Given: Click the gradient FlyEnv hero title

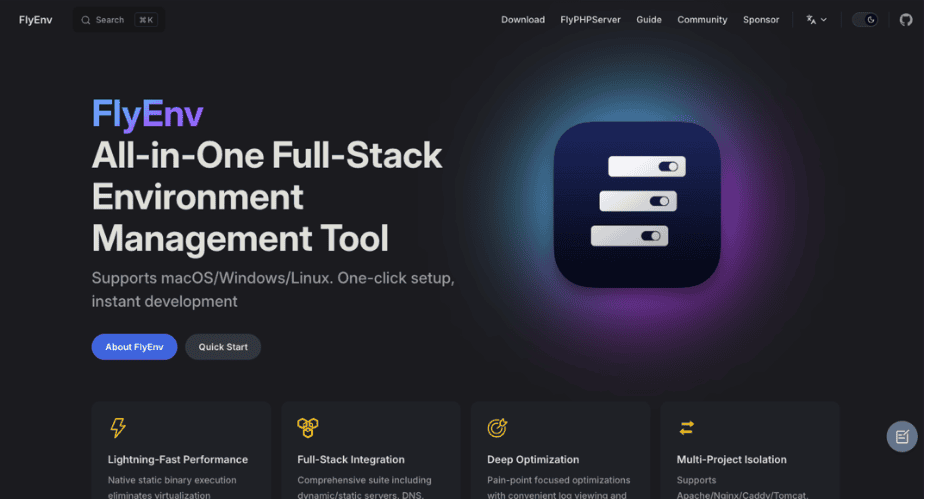Looking at the screenshot, I should 147,114.
